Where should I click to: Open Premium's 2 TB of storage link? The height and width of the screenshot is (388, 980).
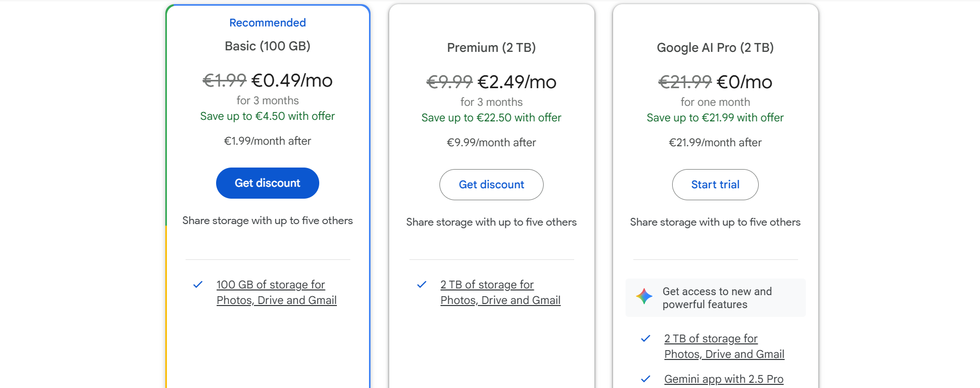[500, 293]
